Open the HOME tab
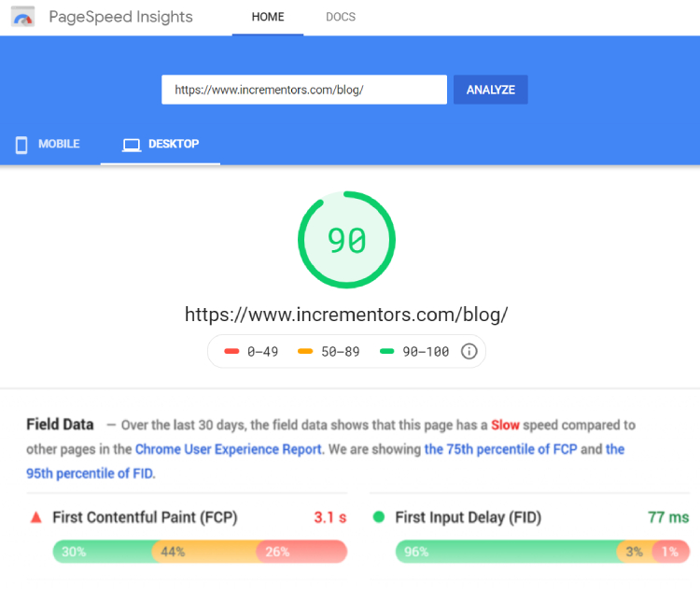This screenshot has height=589, width=700. tap(268, 17)
